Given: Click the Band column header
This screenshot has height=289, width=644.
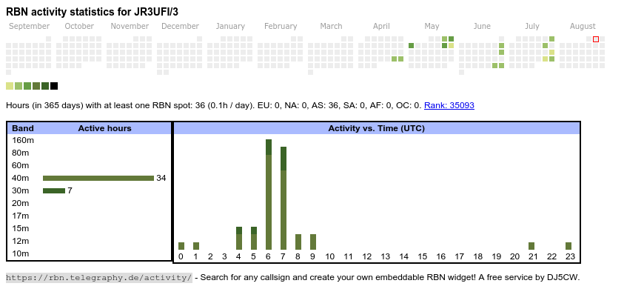Looking at the screenshot, I should 23,128.
